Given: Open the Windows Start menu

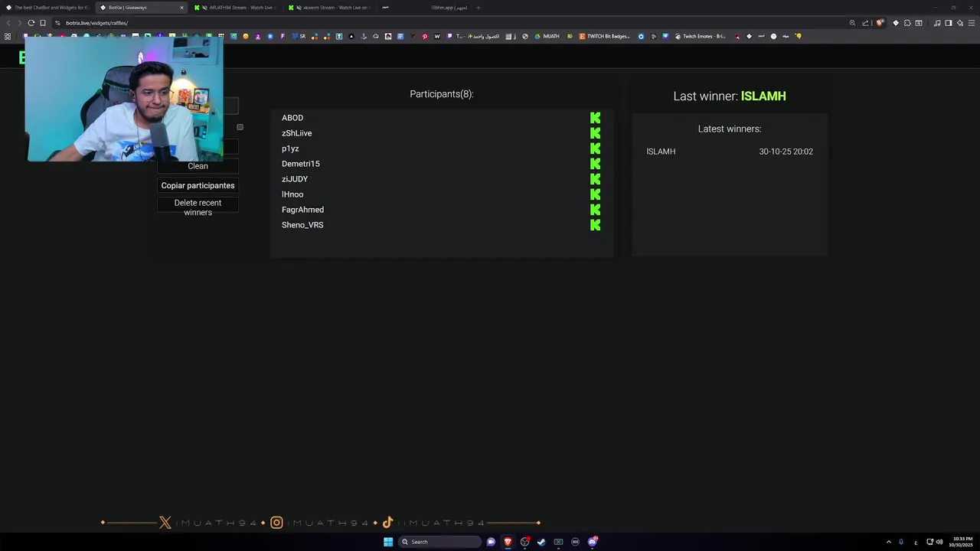Looking at the screenshot, I should 388,542.
